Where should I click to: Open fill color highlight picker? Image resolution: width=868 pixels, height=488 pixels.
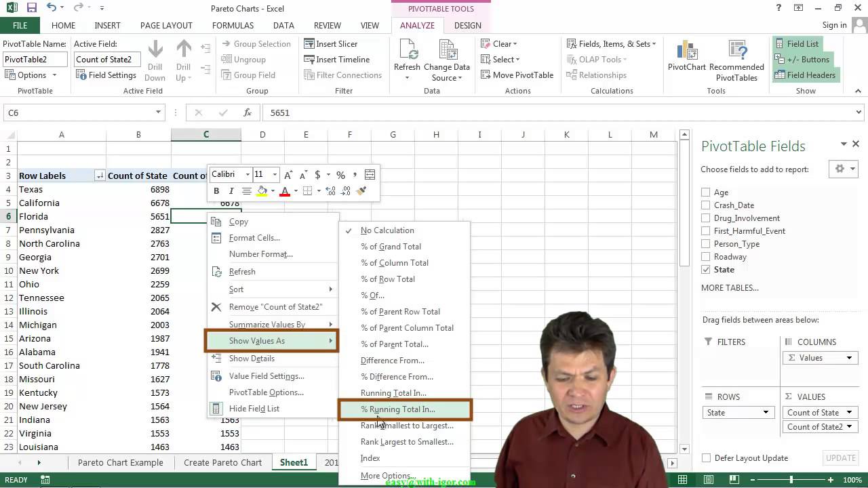[272, 191]
